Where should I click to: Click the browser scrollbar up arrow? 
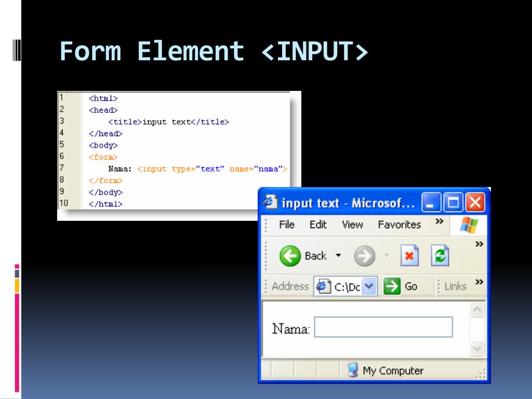pyautogui.click(x=477, y=310)
